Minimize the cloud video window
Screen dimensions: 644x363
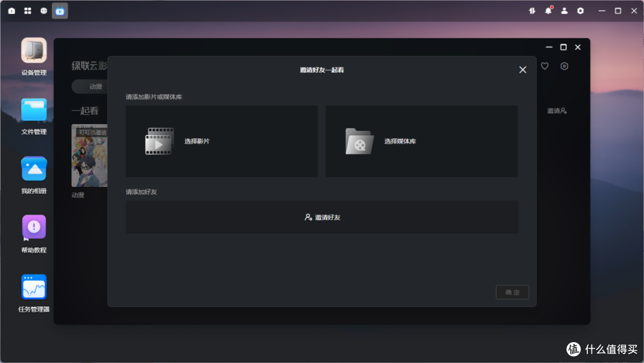coord(549,47)
